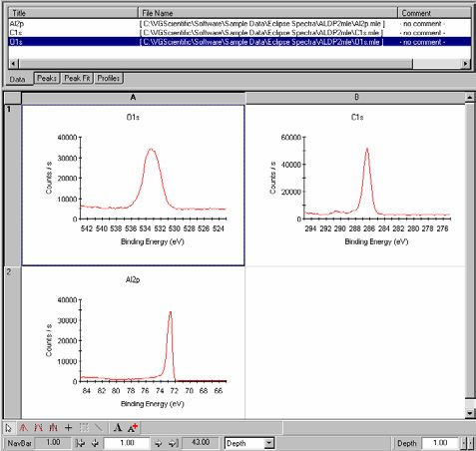Click the A with red plus icon
Viewport: 476px width, 451px height.
pos(133,428)
